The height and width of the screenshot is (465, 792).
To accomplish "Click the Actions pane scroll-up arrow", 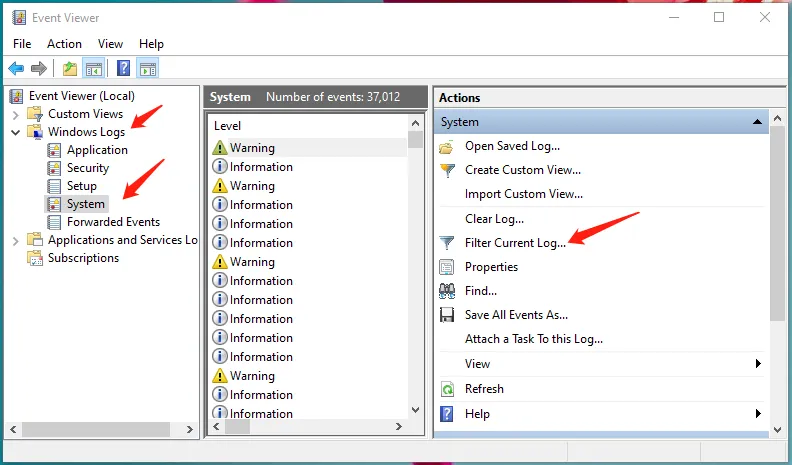I will 778,119.
